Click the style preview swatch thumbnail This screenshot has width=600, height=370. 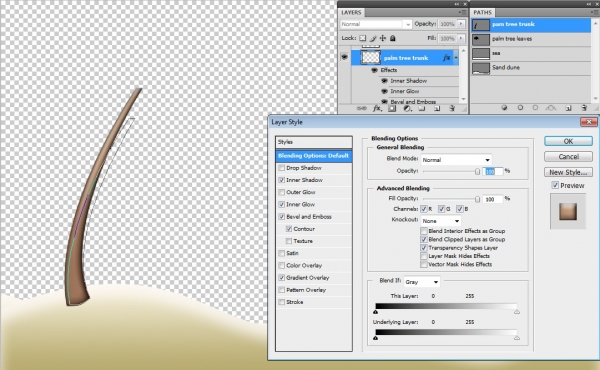568,211
